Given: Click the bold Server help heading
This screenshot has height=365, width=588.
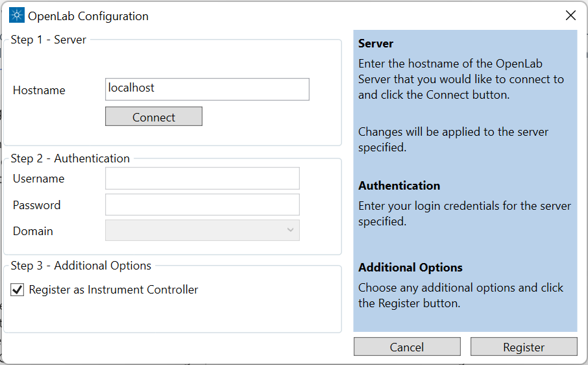Looking at the screenshot, I should [376, 44].
